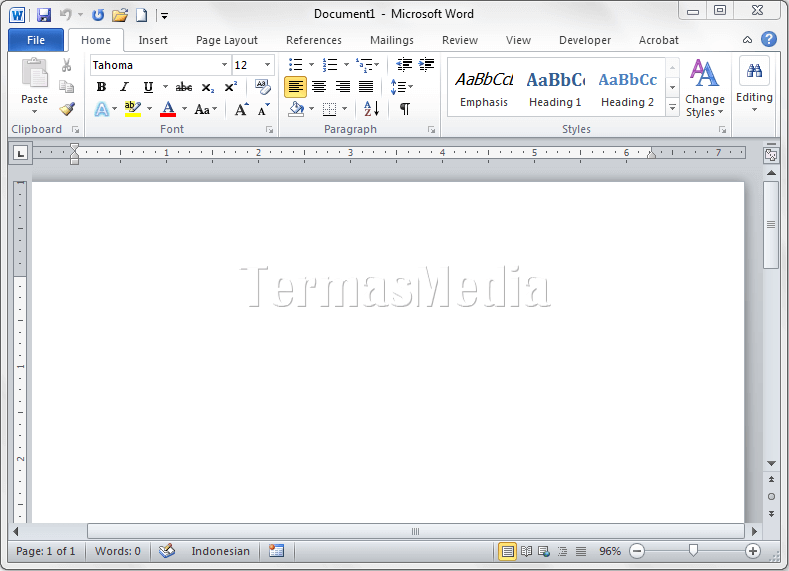This screenshot has width=789, height=571.
Task: Apply Subscript formatting
Action: [x=208, y=88]
